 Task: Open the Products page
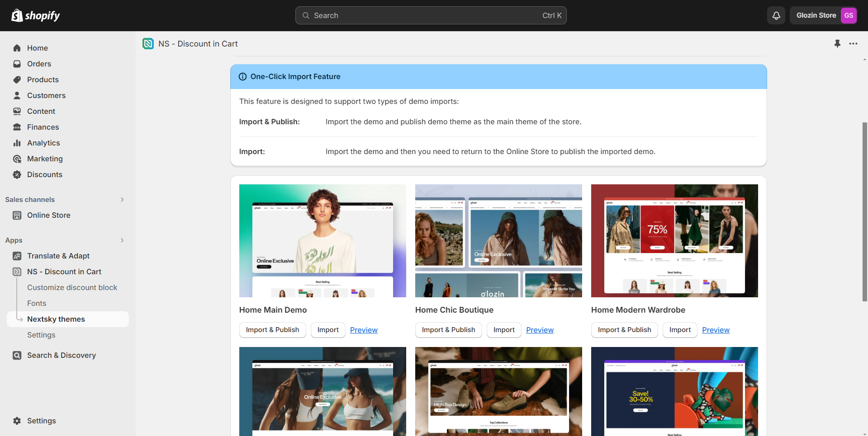tap(68, 80)
